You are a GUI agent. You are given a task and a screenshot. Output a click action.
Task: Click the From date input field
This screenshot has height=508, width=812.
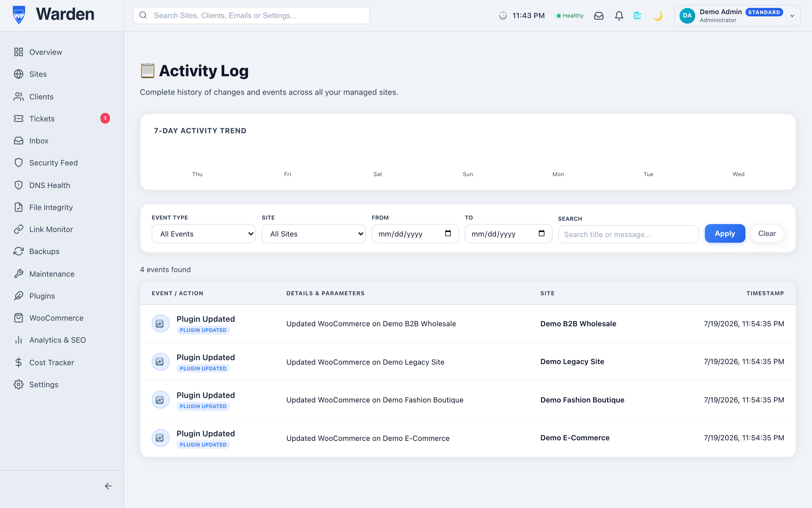tap(415, 234)
